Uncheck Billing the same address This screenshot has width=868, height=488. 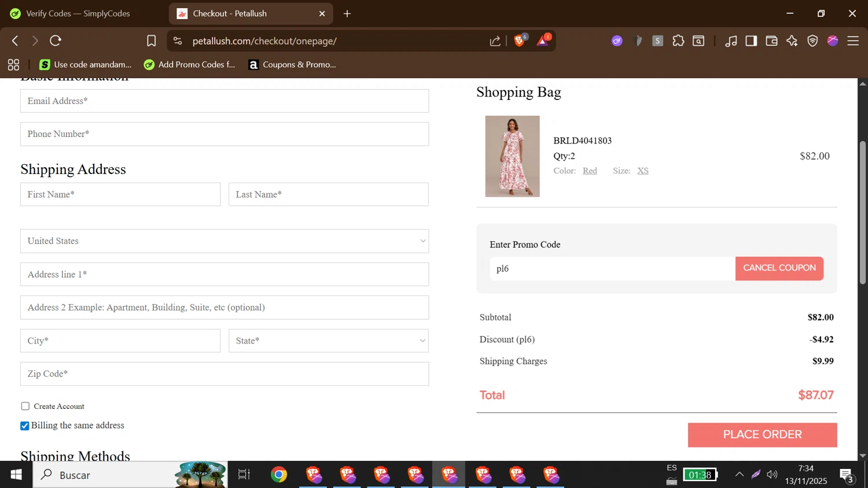pyautogui.click(x=25, y=426)
